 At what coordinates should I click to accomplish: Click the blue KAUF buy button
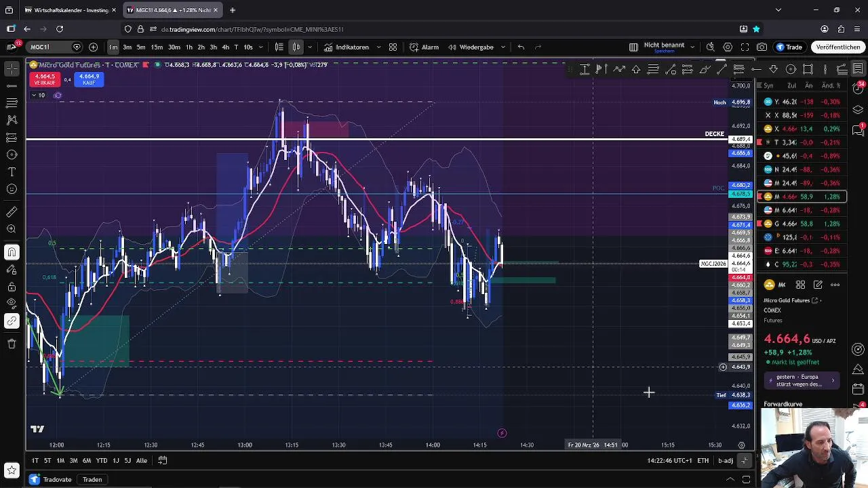[x=89, y=79]
